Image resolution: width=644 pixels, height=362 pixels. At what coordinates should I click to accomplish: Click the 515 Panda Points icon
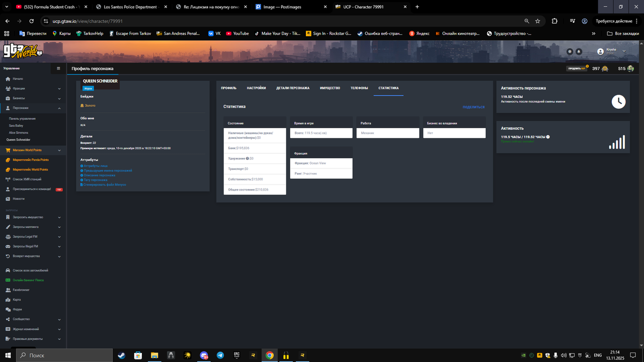click(x=630, y=68)
